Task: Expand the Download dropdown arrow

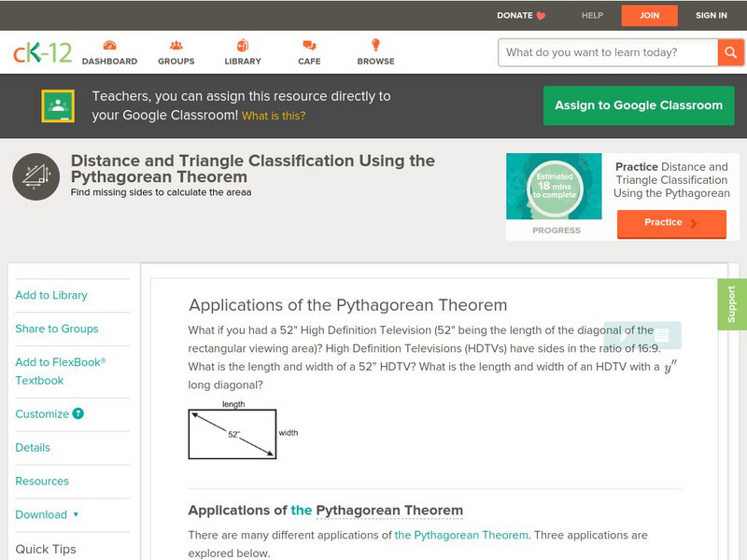Action: [x=76, y=514]
